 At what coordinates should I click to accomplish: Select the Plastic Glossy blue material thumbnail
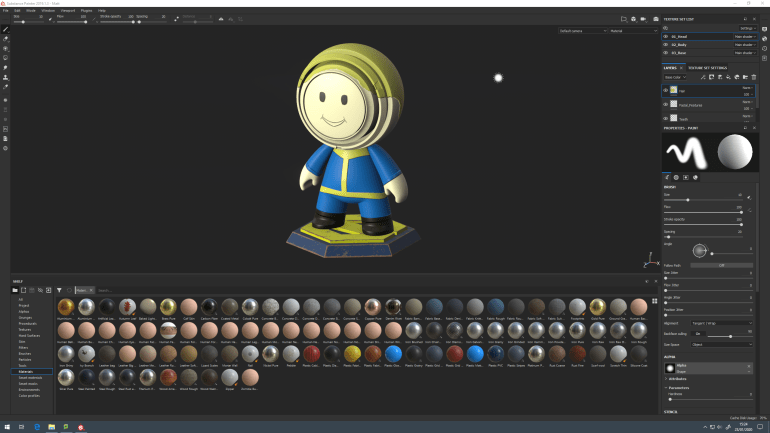[x=393, y=353]
